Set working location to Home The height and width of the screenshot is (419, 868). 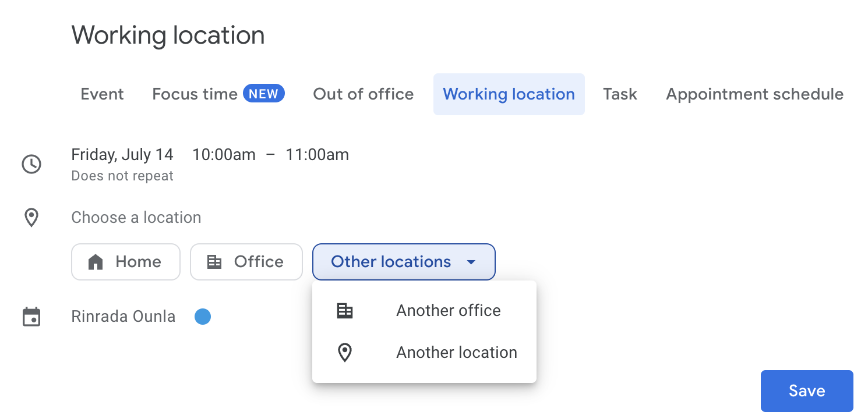[x=126, y=262]
